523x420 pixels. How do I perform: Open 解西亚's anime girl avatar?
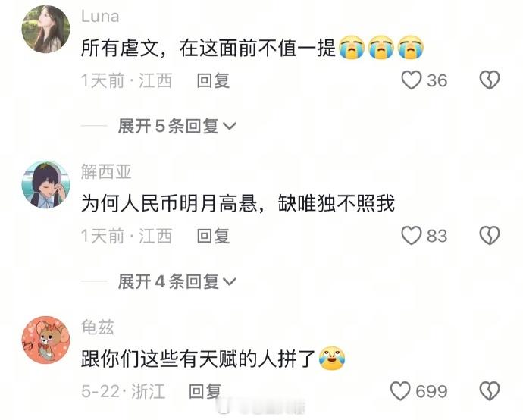pyautogui.click(x=46, y=184)
